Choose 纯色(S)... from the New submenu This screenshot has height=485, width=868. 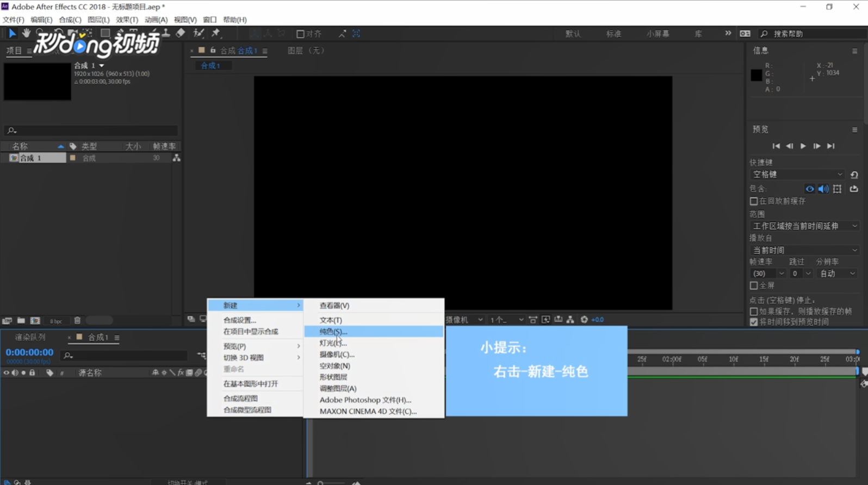click(x=374, y=332)
